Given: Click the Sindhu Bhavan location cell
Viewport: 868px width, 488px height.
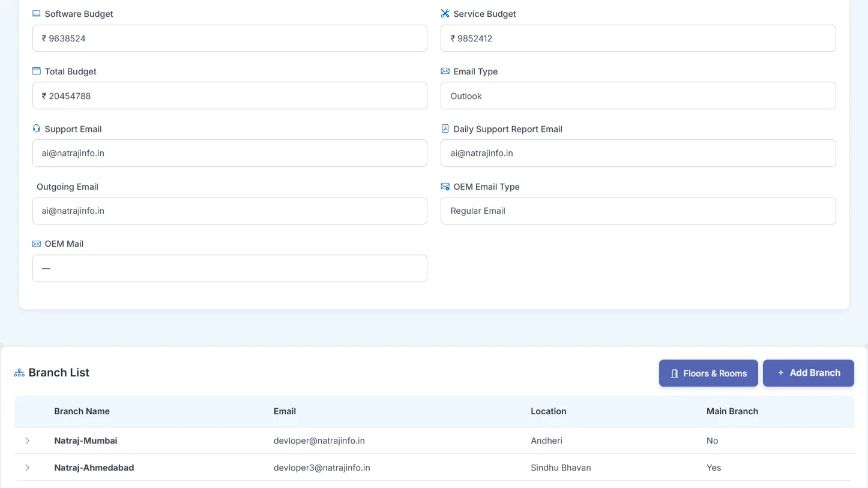Looking at the screenshot, I should click(561, 468).
